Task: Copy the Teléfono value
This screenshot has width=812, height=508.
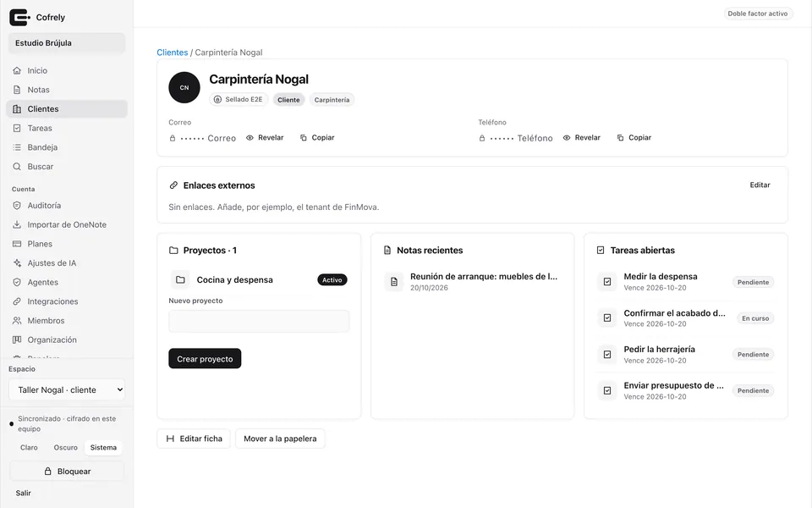Action: pos(634,137)
